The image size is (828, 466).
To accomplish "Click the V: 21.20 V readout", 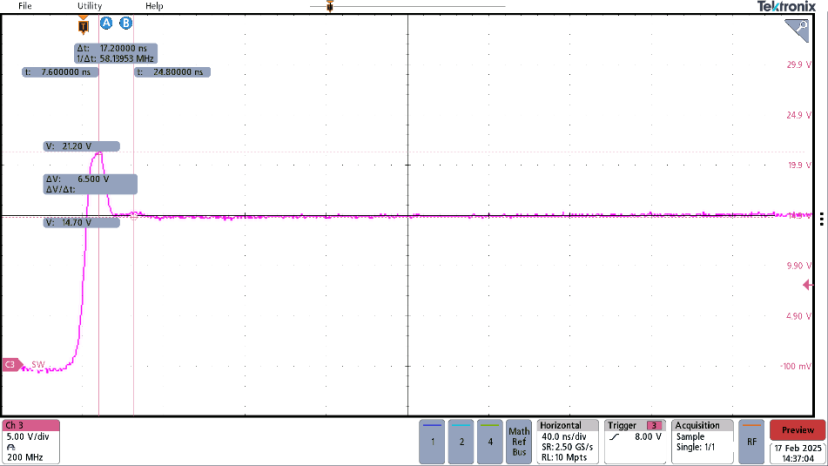I will [x=81, y=146].
